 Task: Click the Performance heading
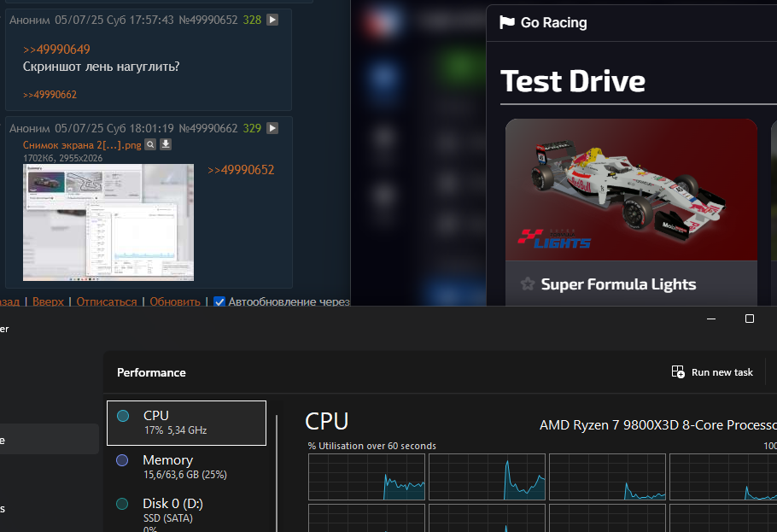pos(151,373)
